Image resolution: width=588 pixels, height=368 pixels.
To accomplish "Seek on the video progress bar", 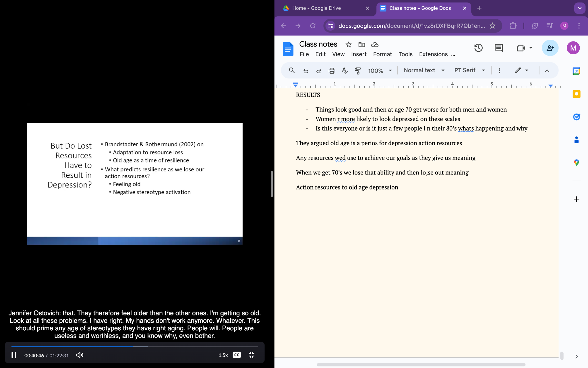I will [134, 347].
